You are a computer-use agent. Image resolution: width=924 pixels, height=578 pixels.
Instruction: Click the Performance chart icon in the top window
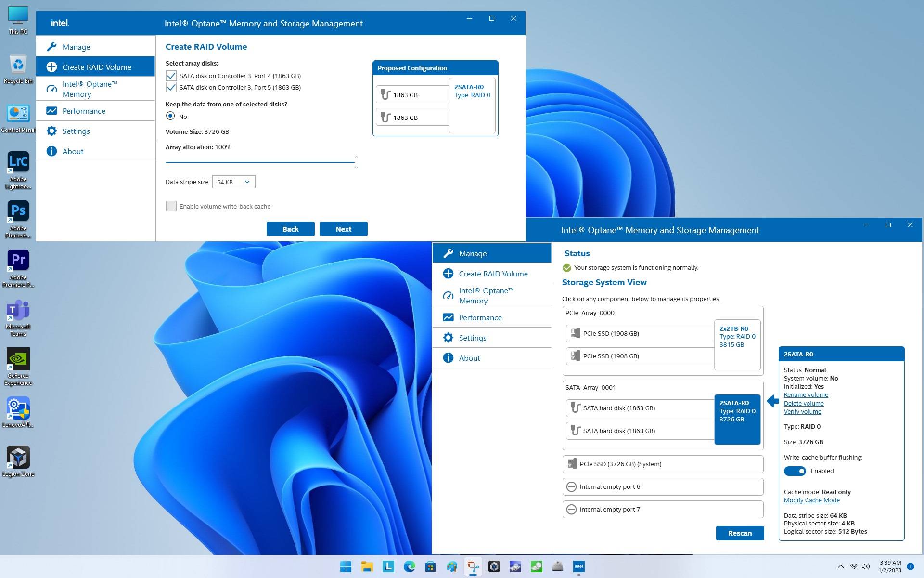51,111
